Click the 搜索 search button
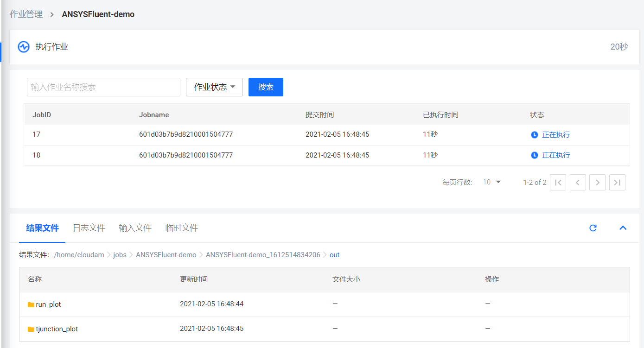The image size is (644, 348). (x=266, y=87)
